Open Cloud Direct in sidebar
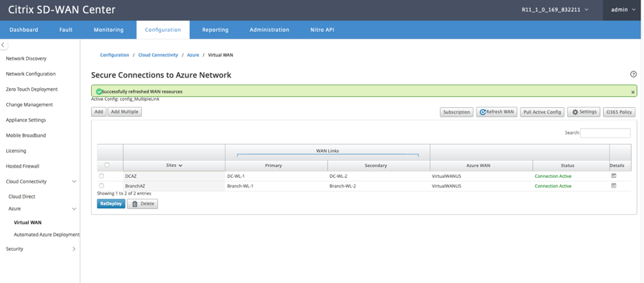This screenshot has width=644, height=283. (22, 196)
